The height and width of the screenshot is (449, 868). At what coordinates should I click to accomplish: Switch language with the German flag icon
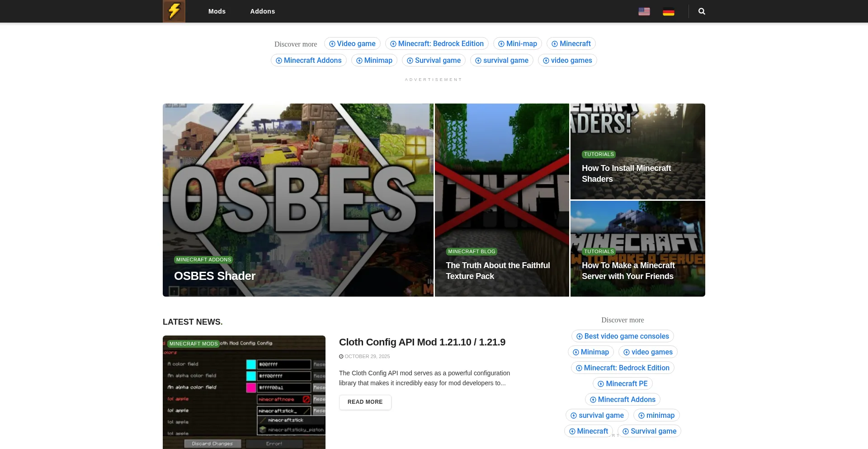[x=668, y=12]
